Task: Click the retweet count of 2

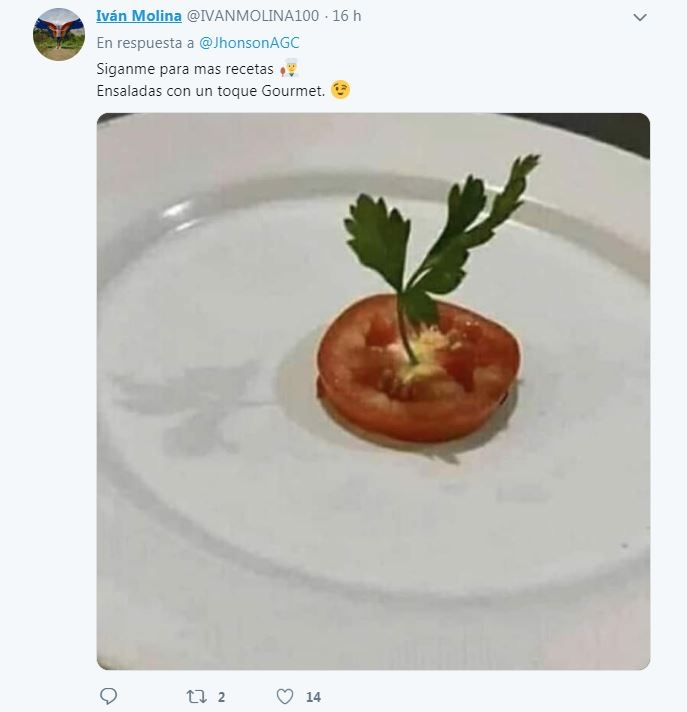Action: (x=221, y=696)
